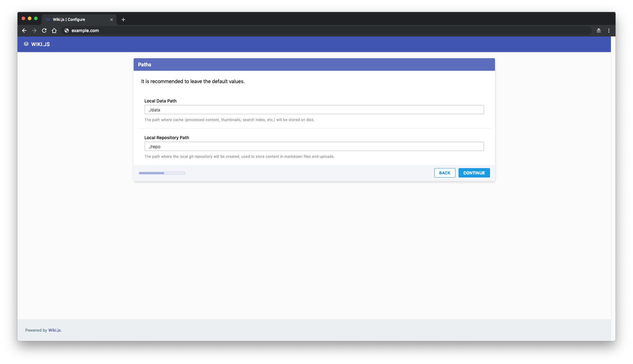Reload the page with refresh icon
Screen dimensions: 633x364
(x=44, y=31)
